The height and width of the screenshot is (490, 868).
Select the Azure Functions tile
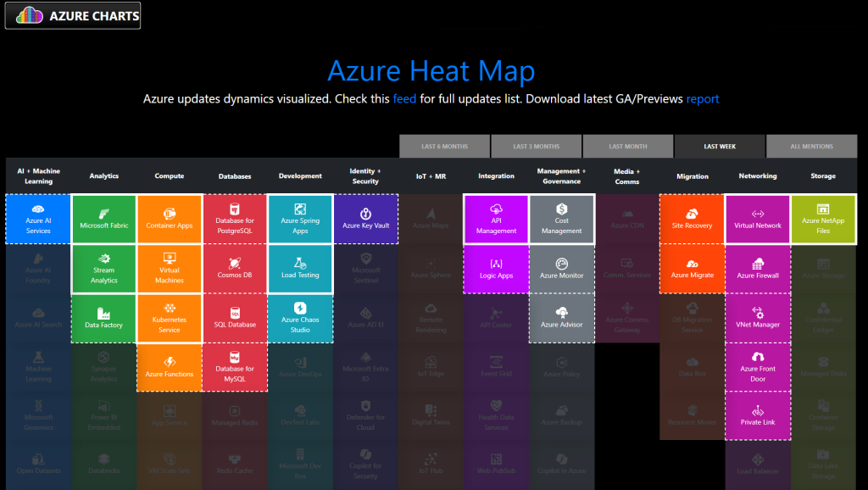coord(170,368)
